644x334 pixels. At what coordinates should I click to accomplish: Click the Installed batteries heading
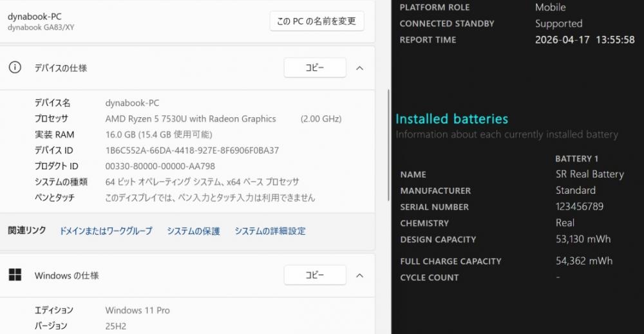click(x=451, y=119)
